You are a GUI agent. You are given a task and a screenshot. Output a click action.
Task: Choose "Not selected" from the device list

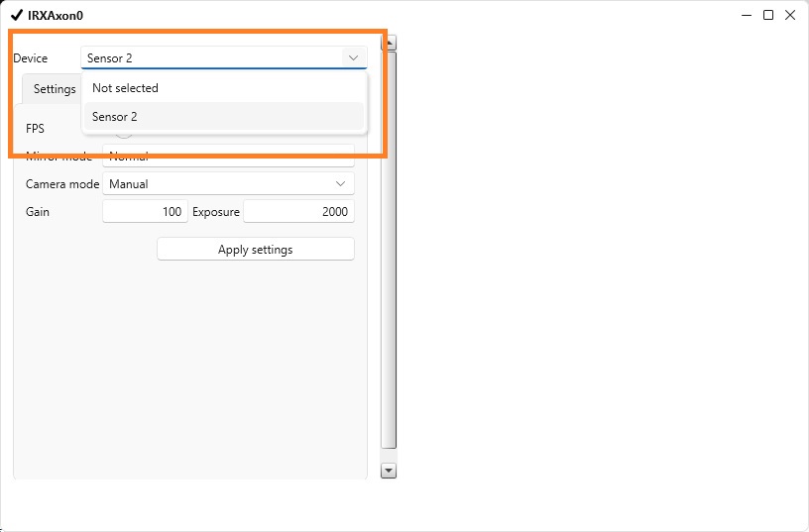224,87
